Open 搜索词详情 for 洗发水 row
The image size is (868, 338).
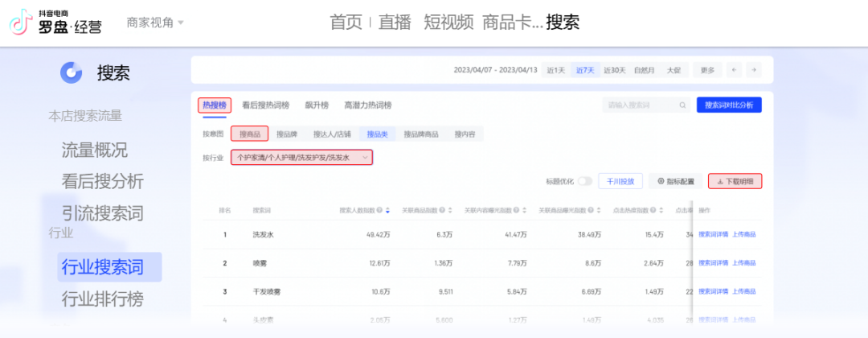pos(713,234)
